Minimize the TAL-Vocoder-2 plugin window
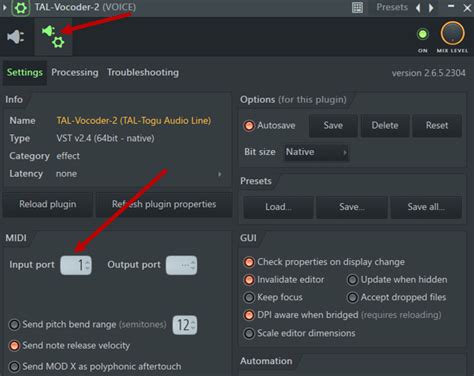474x376 pixels. [451, 7]
